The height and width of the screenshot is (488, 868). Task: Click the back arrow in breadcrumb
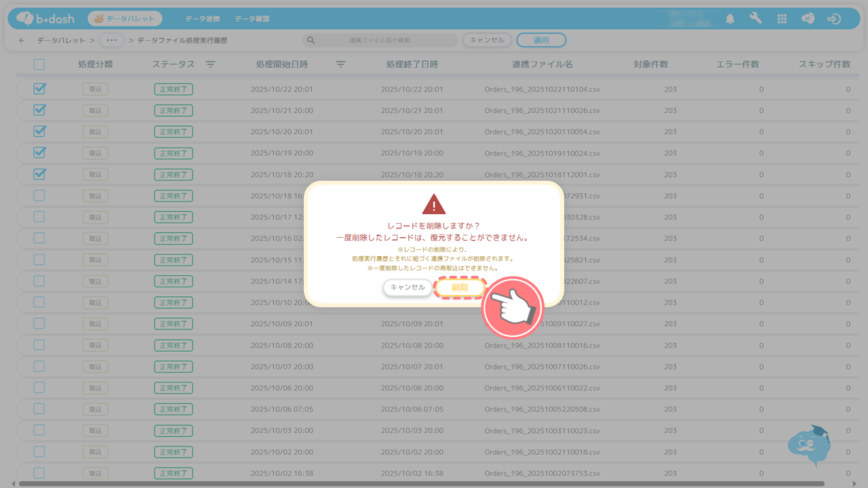tap(22, 41)
